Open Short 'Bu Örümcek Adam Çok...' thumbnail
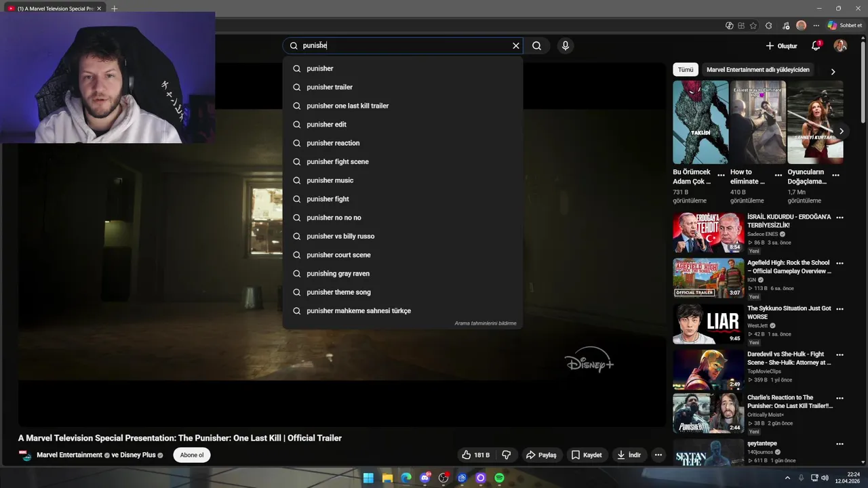 (701, 122)
